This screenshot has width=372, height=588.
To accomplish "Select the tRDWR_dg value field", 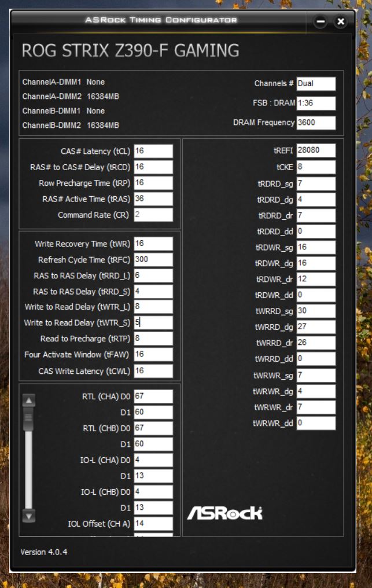I will tap(316, 263).
